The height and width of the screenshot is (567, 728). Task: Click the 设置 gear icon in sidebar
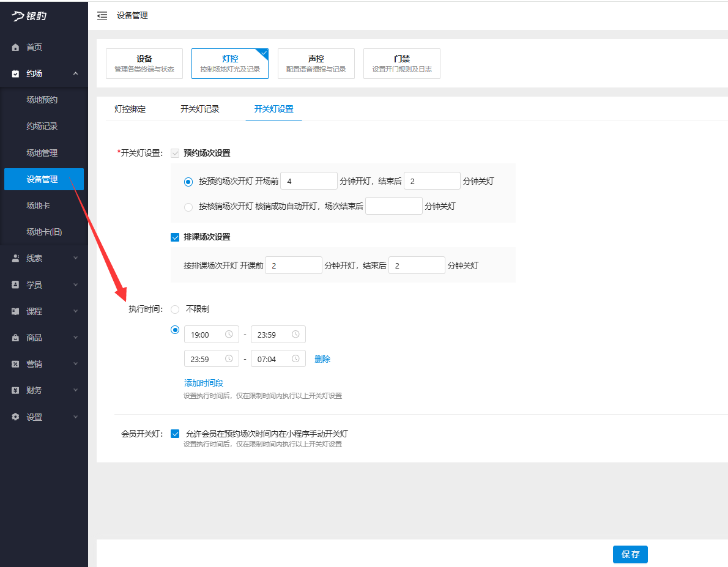point(15,417)
